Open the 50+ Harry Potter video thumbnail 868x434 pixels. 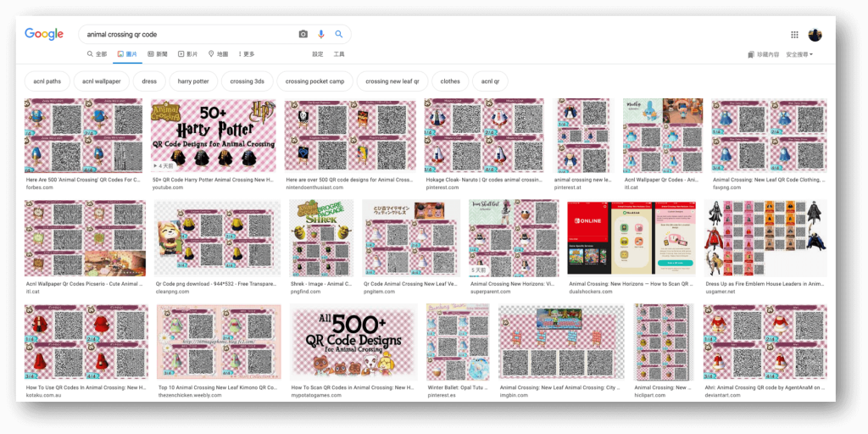click(213, 136)
